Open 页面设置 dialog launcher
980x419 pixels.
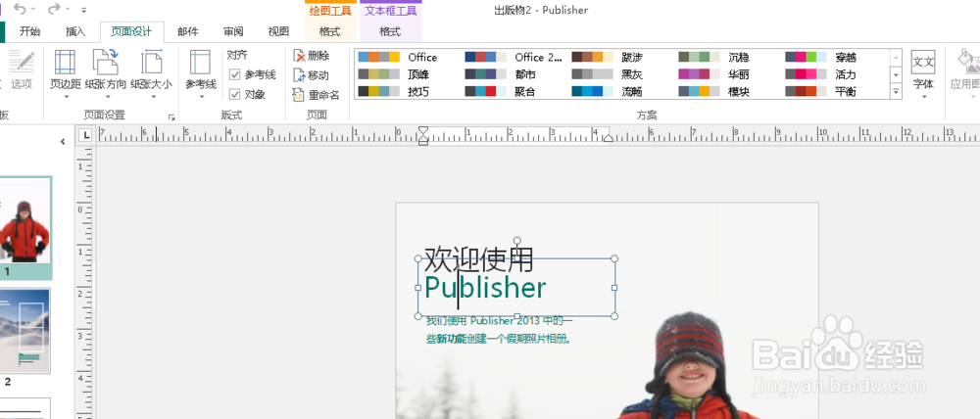[171, 116]
